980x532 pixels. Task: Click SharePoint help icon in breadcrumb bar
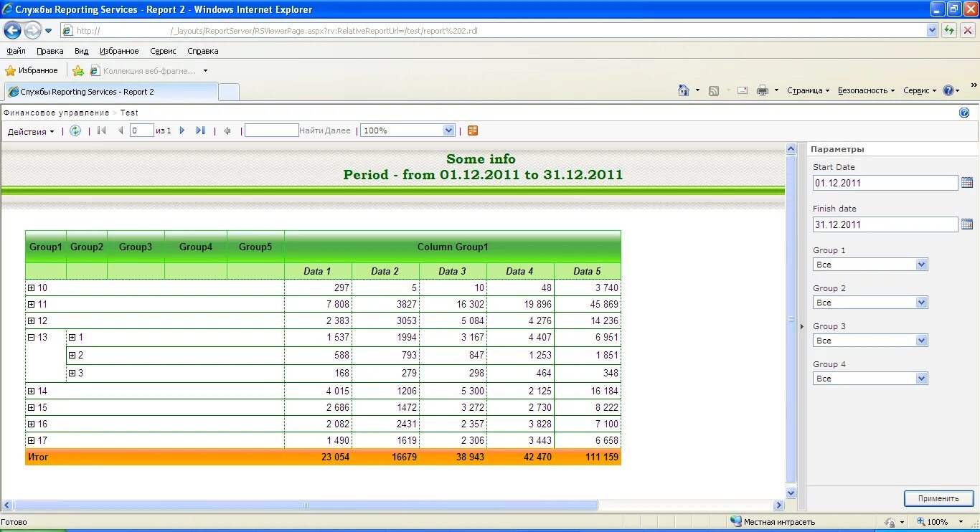964,113
